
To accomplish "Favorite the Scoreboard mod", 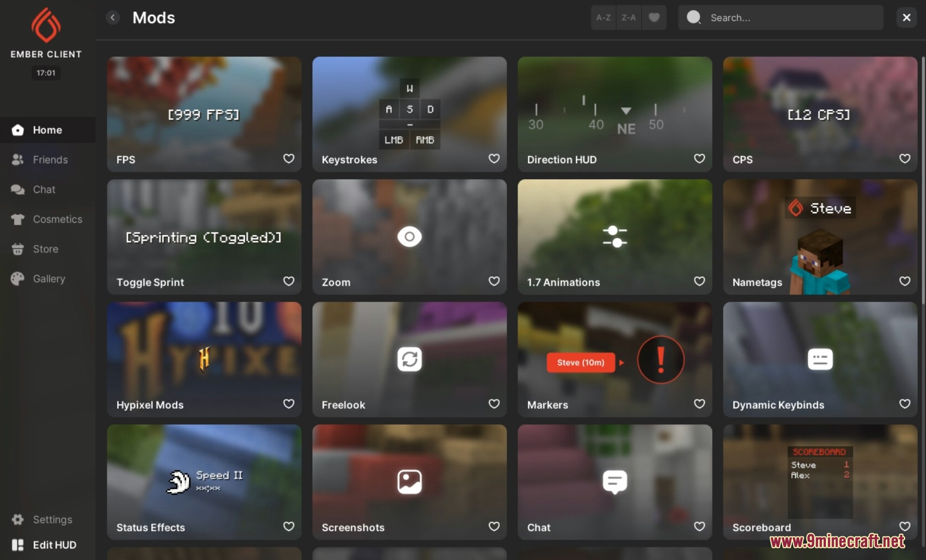I will click(x=905, y=526).
